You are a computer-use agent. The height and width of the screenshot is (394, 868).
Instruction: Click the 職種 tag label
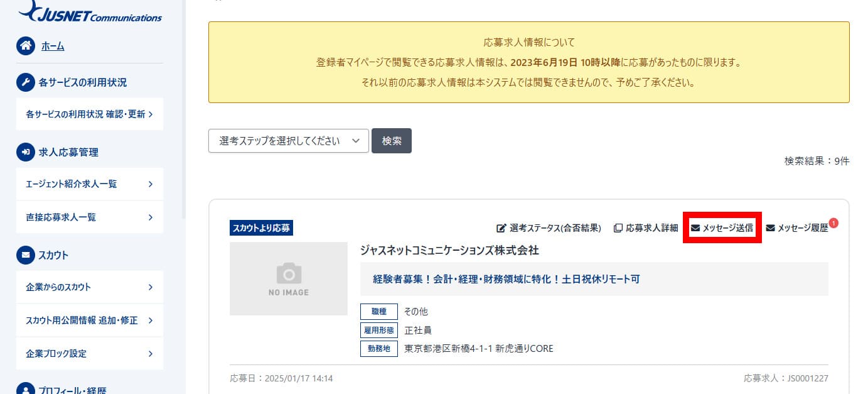tap(379, 312)
